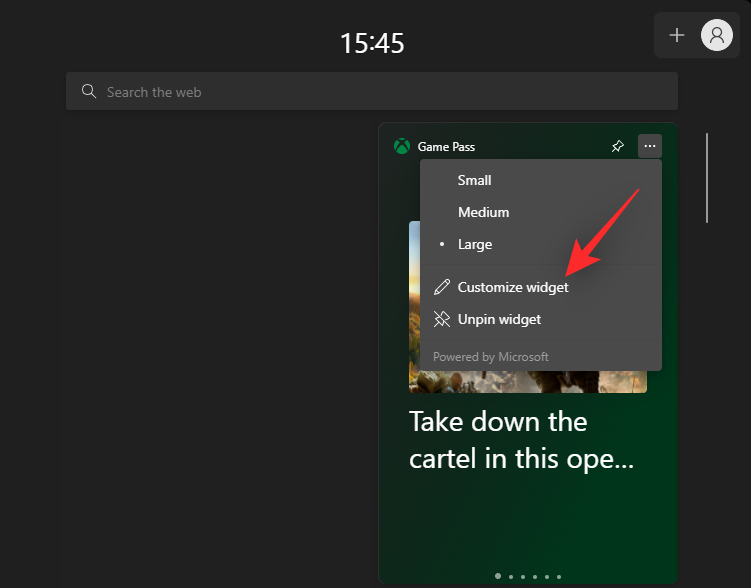Click the Game Pass widget title

[446, 147]
